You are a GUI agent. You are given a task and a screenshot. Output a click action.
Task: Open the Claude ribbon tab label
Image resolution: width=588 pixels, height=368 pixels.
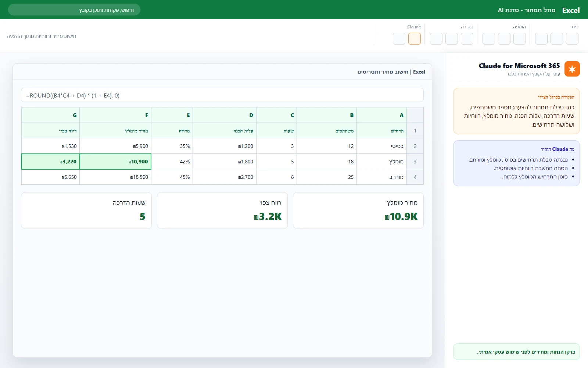pyautogui.click(x=414, y=27)
